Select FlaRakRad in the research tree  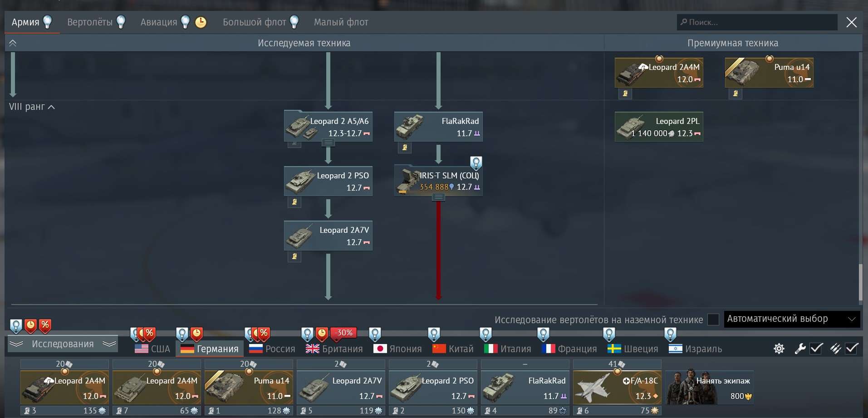pyautogui.click(x=438, y=127)
